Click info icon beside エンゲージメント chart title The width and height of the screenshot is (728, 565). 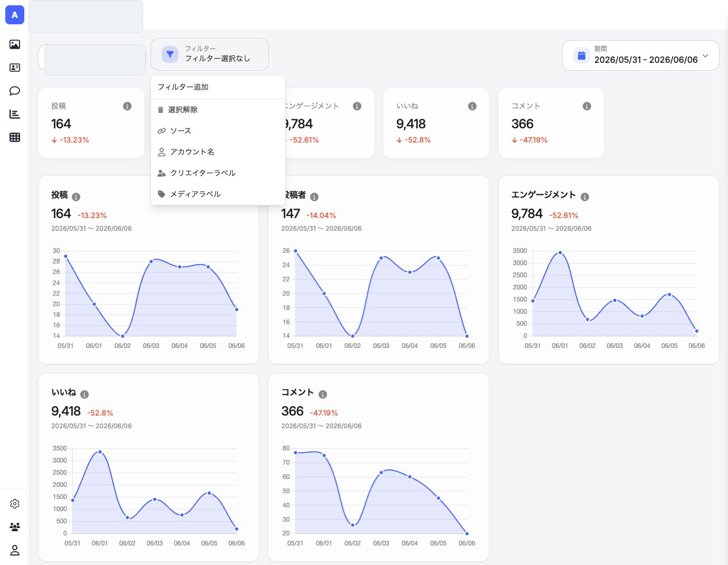[x=585, y=197]
